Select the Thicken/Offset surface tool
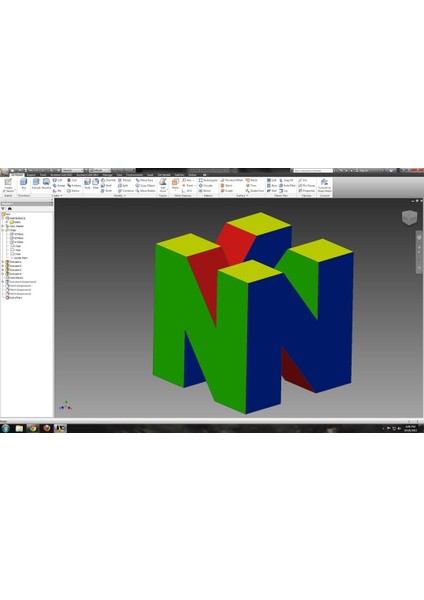Viewport: 424px width, 600px height. point(232,180)
